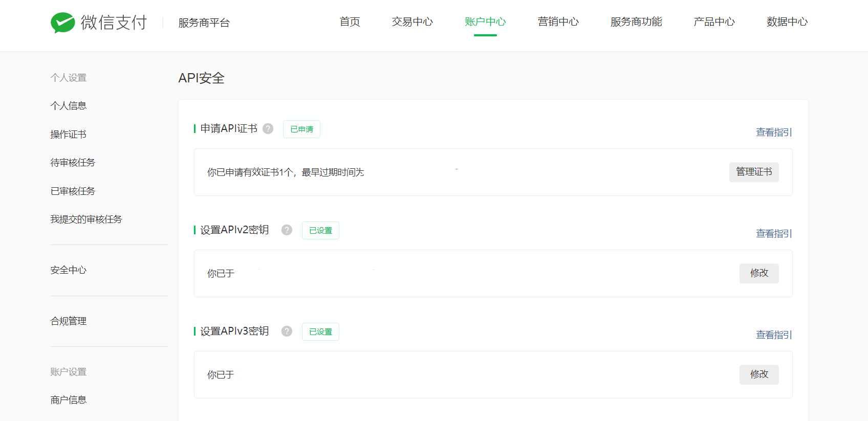Open 安全中心 in sidebar
This screenshot has height=421, width=868.
69,270
